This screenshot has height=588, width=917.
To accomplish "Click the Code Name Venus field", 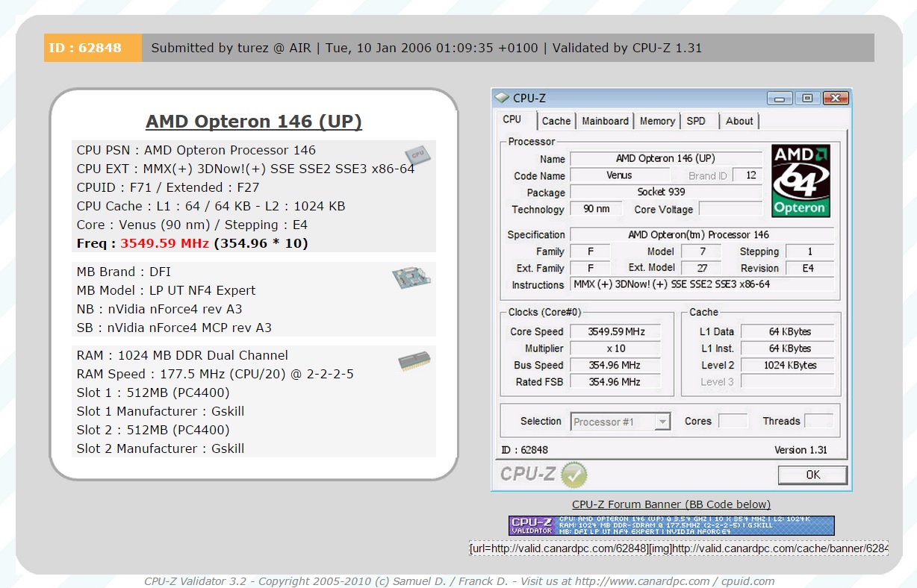I will pos(619,175).
